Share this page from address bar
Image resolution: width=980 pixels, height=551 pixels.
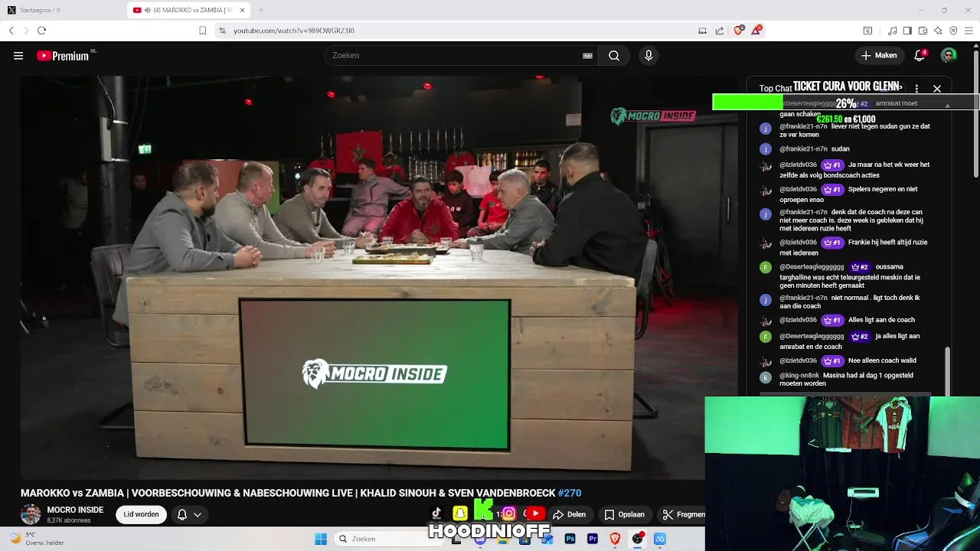tap(720, 31)
